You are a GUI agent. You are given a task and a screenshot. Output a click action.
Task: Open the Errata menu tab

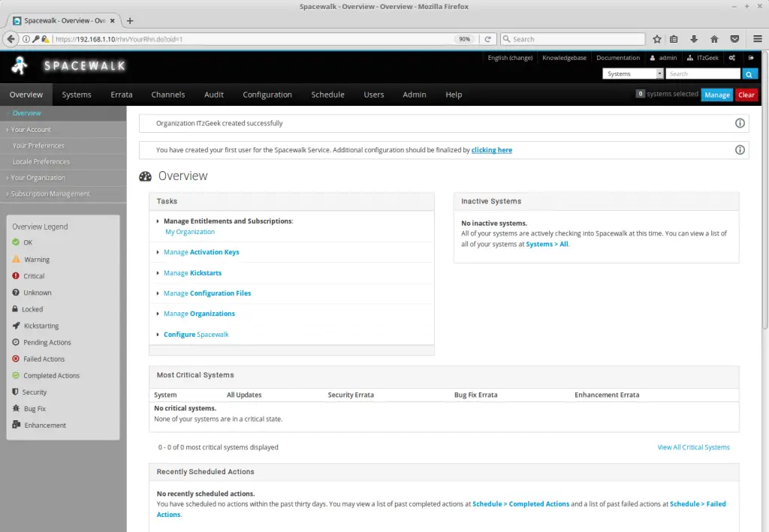(x=122, y=95)
